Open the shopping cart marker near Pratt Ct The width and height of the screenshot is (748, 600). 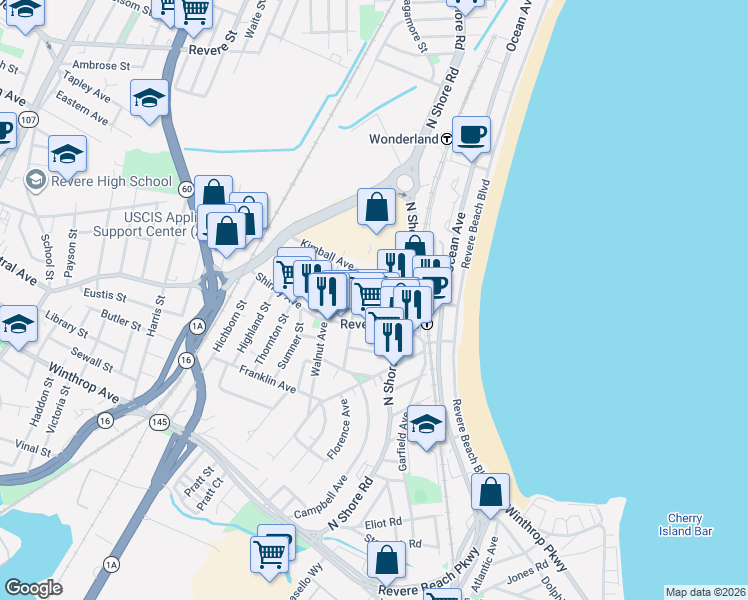click(x=270, y=556)
